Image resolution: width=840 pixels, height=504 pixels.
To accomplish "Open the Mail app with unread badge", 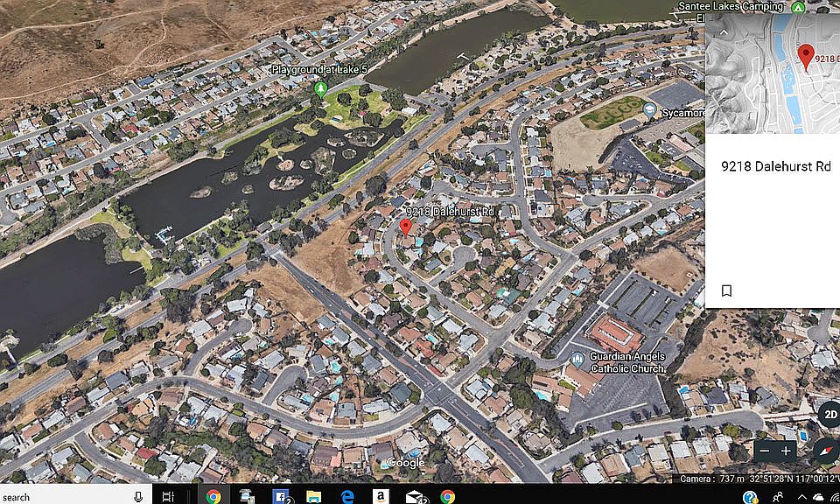I will (x=415, y=496).
